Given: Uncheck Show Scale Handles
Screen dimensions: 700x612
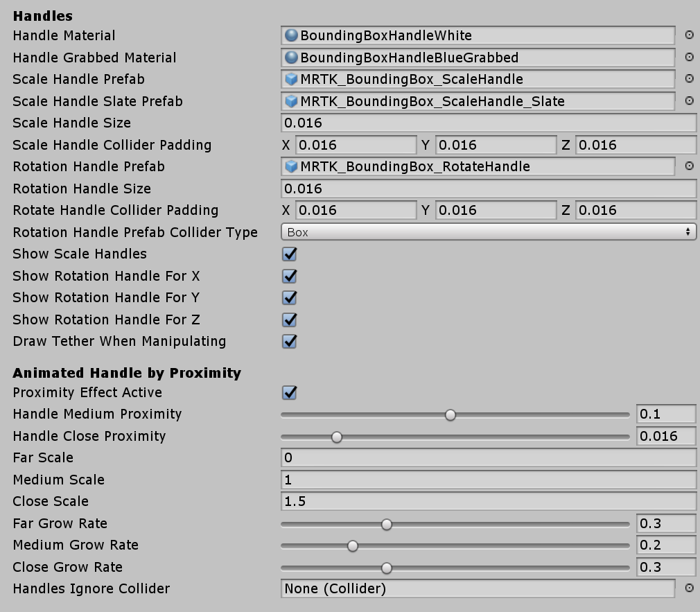Looking at the screenshot, I should point(290,254).
